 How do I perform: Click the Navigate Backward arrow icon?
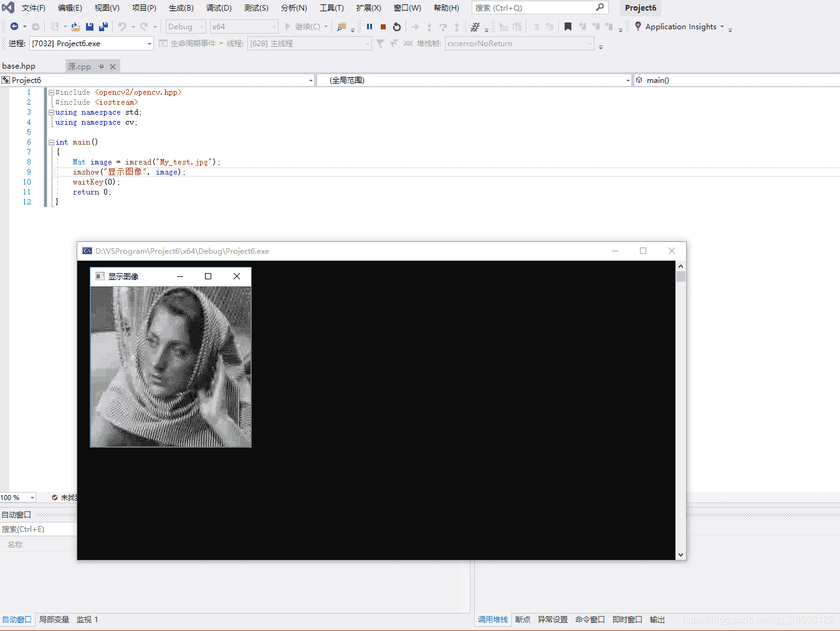pyautogui.click(x=16, y=27)
